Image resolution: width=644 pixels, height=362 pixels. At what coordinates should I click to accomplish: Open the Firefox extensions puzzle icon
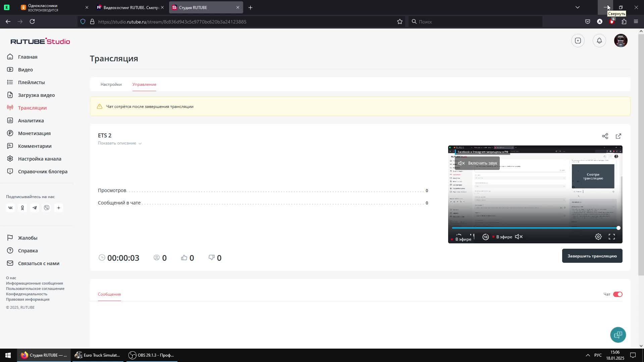pyautogui.click(x=624, y=22)
